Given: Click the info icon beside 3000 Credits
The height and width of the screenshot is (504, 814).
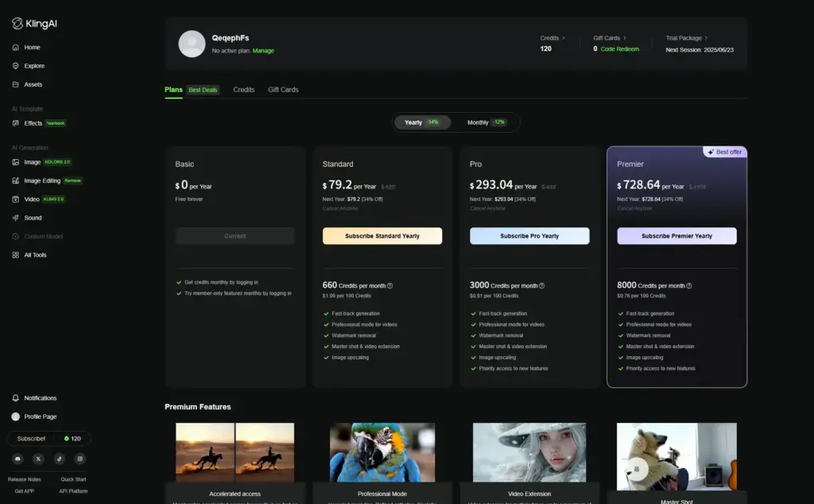Looking at the screenshot, I should [x=542, y=286].
